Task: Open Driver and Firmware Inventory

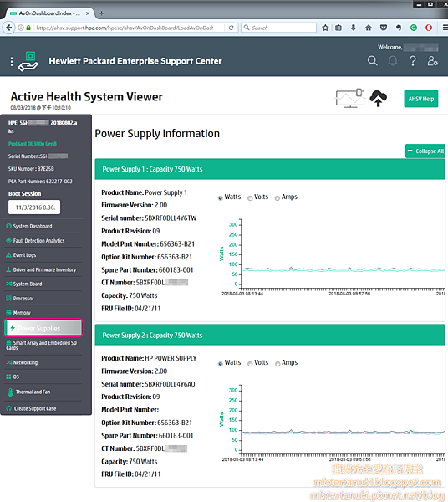Action: [x=44, y=269]
